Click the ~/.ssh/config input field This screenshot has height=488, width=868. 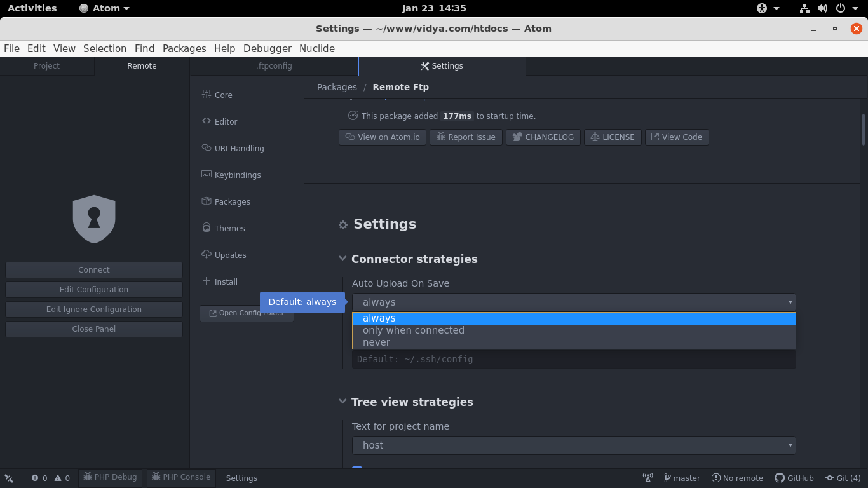tap(574, 359)
